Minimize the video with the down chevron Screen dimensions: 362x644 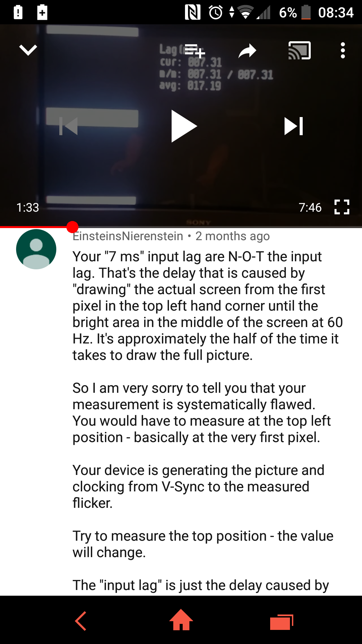(28, 50)
